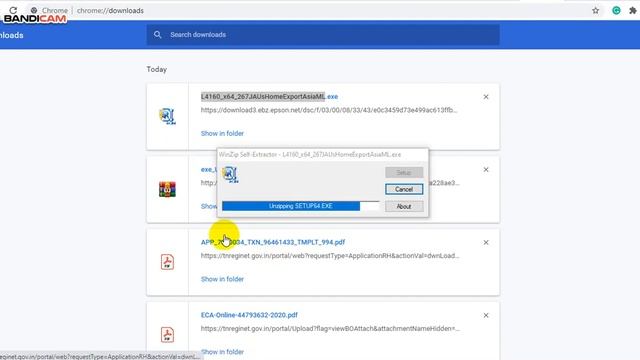Open the Grammarly extension icon
Viewport: 640px width, 360px height.
(x=616, y=11)
